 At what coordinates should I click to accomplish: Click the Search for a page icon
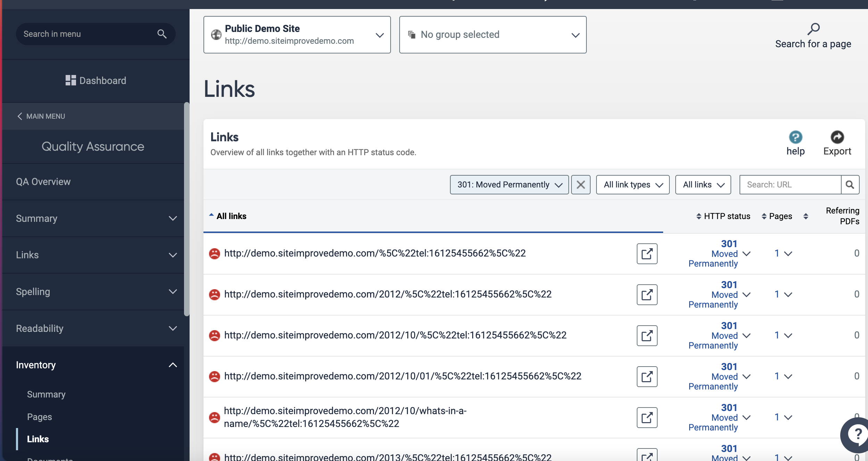[813, 29]
